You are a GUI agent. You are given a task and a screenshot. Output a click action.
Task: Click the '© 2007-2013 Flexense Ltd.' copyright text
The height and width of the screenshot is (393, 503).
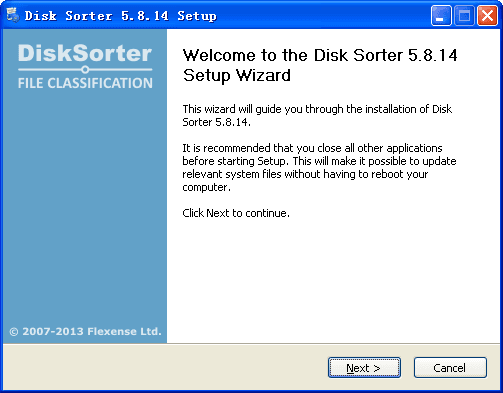coord(85,331)
